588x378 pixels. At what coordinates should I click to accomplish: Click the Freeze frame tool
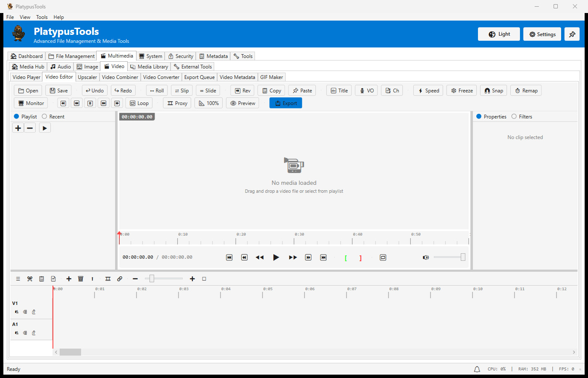[x=461, y=90]
